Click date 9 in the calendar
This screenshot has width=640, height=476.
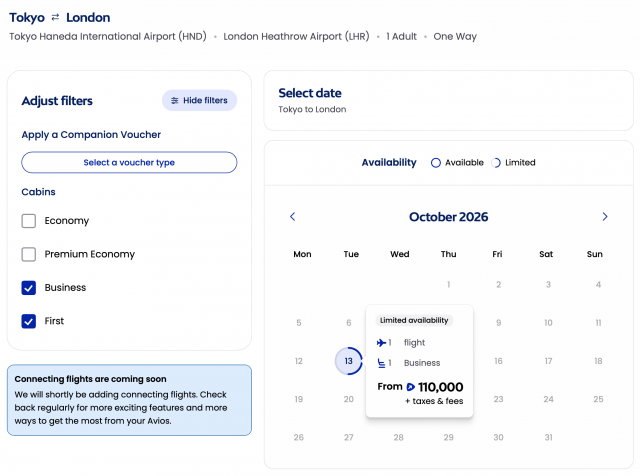pos(498,323)
